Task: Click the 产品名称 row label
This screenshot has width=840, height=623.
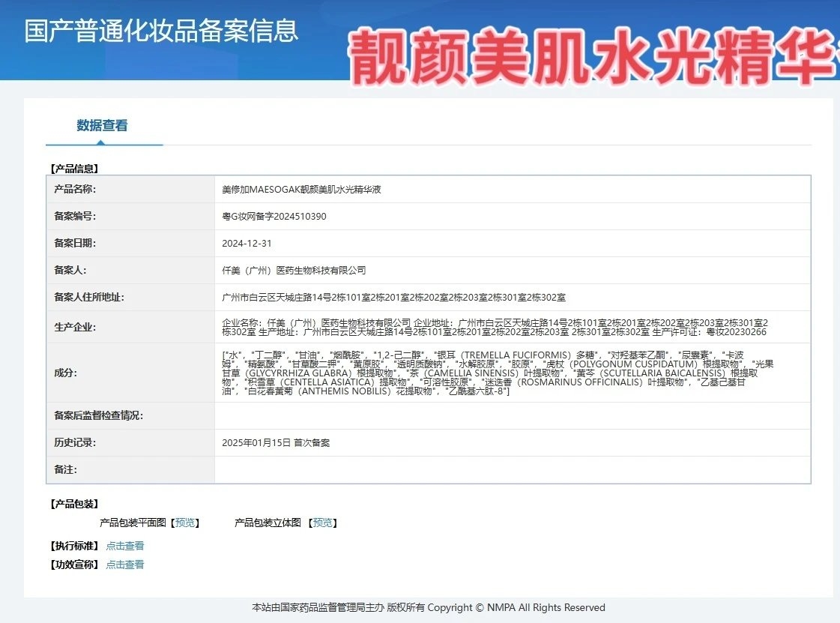Action: click(x=75, y=189)
